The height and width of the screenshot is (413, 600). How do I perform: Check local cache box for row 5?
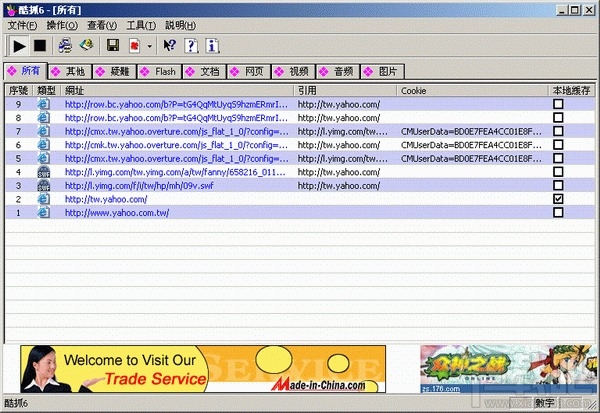(558, 158)
